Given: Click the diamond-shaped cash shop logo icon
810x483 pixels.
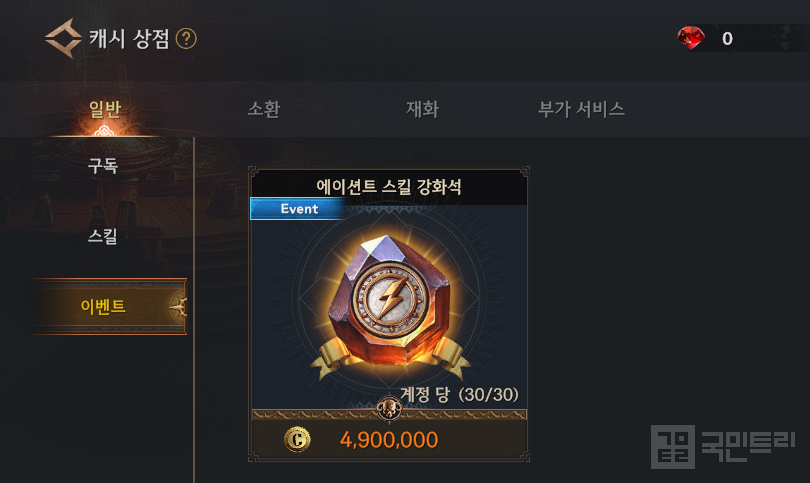Looking at the screenshot, I should (x=64, y=38).
